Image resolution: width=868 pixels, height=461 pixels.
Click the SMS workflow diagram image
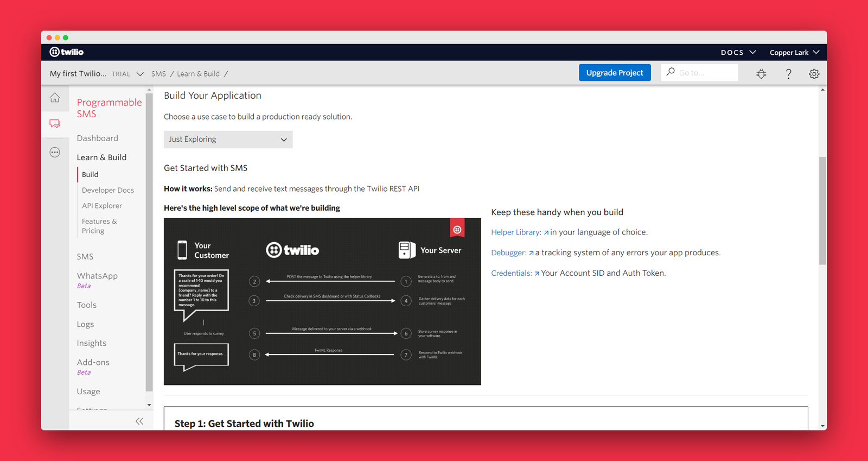322,302
